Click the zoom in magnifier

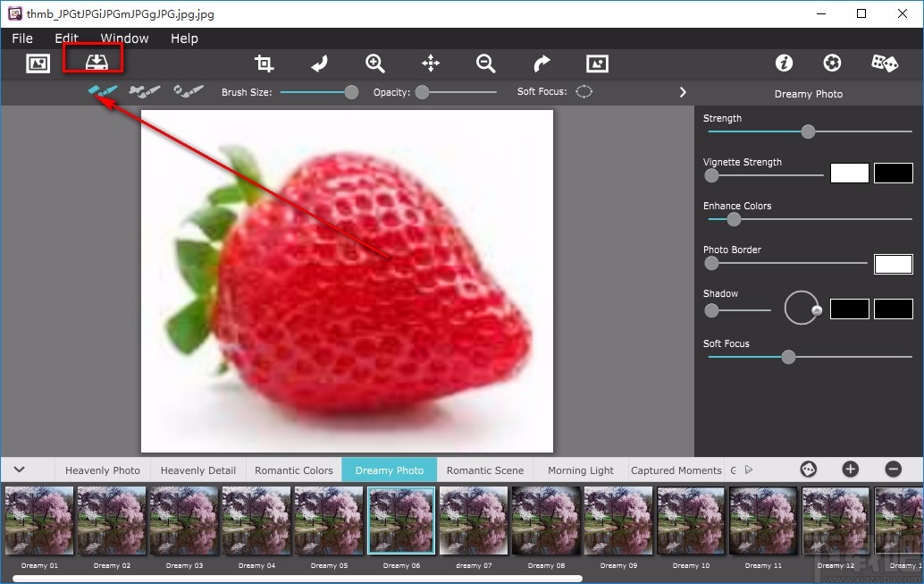(374, 63)
